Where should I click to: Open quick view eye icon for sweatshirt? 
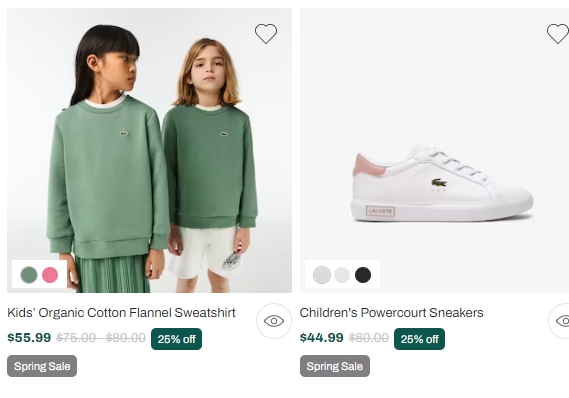pyautogui.click(x=274, y=321)
